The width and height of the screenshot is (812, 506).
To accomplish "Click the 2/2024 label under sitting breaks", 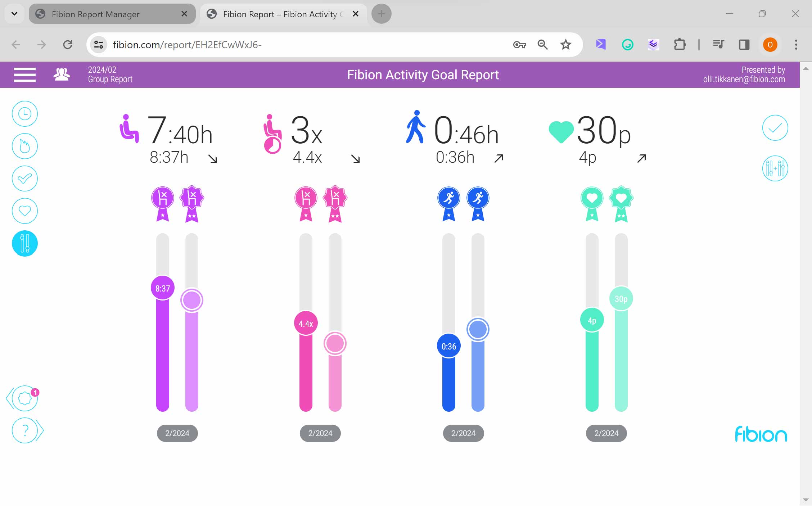I will tap(320, 433).
